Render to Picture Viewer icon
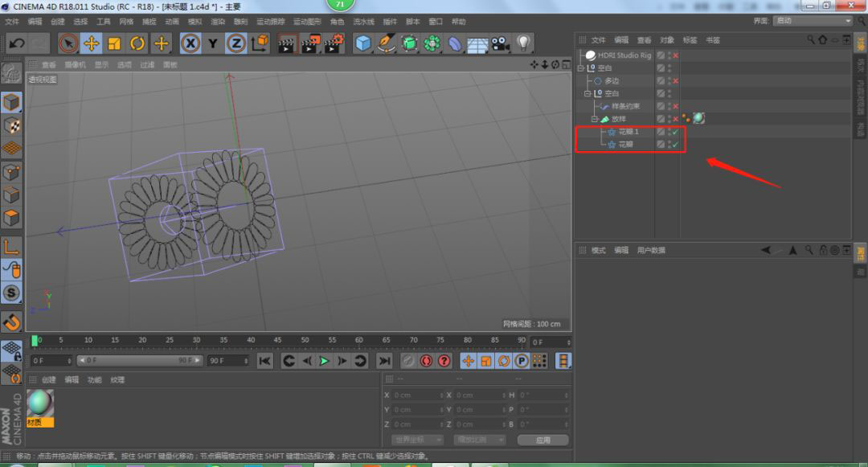Image resolution: width=868 pixels, height=467 pixels. pyautogui.click(x=310, y=43)
